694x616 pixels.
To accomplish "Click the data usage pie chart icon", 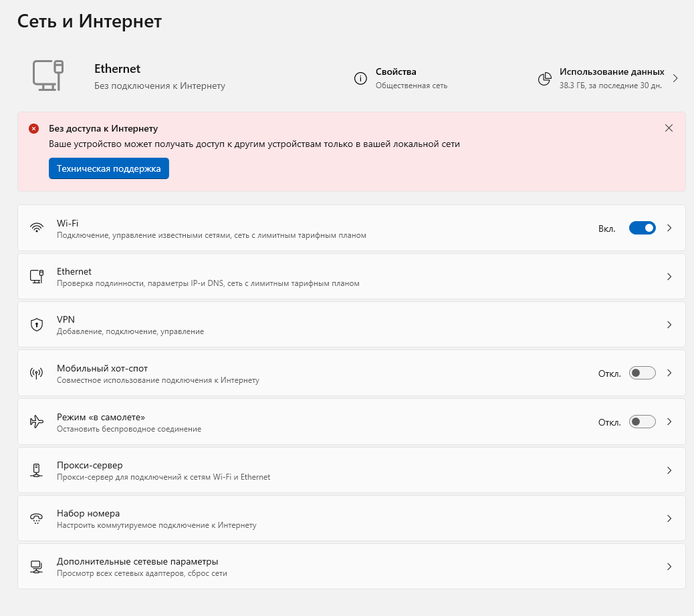I will click(x=544, y=79).
